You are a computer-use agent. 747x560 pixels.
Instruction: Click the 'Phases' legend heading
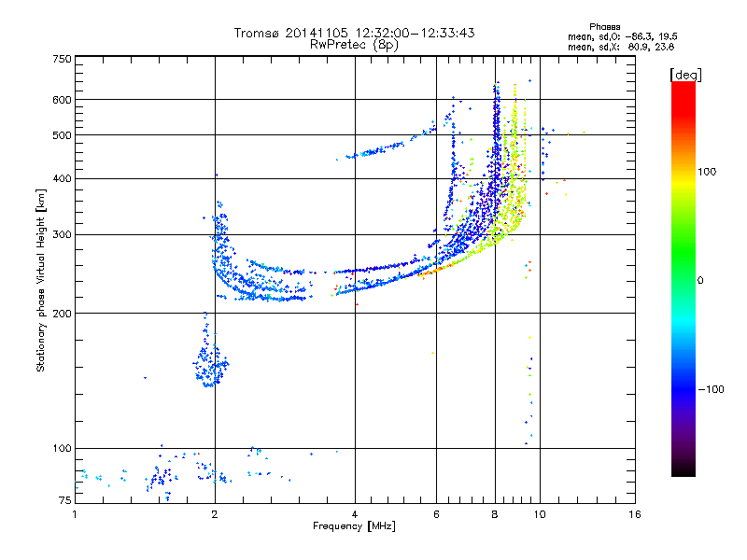[x=604, y=27]
